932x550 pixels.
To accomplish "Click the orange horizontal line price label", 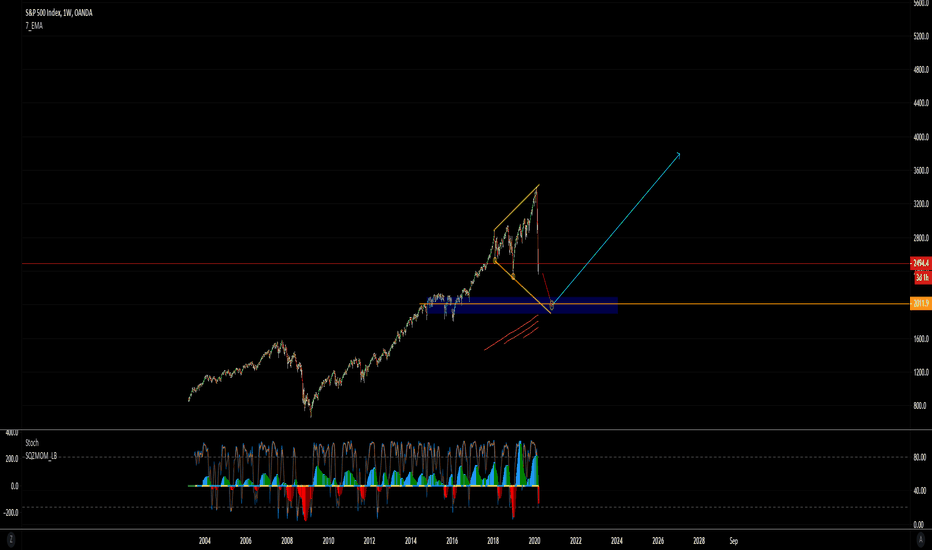I will (x=921, y=304).
